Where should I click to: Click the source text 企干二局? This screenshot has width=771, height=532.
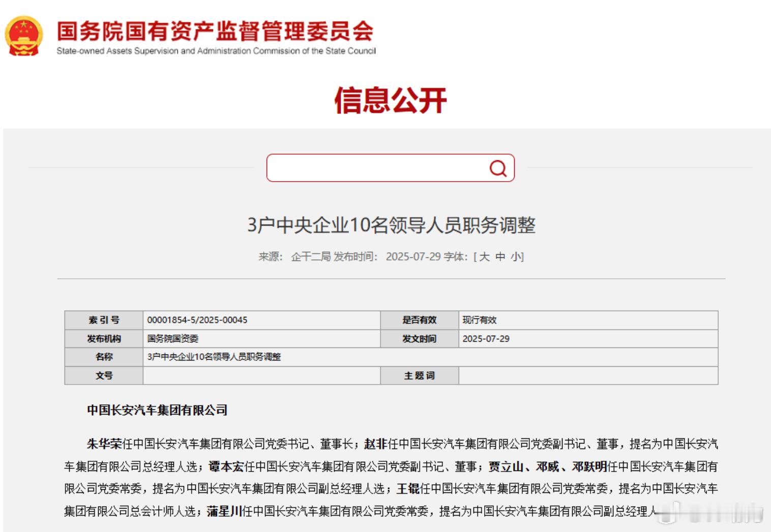tap(311, 256)
